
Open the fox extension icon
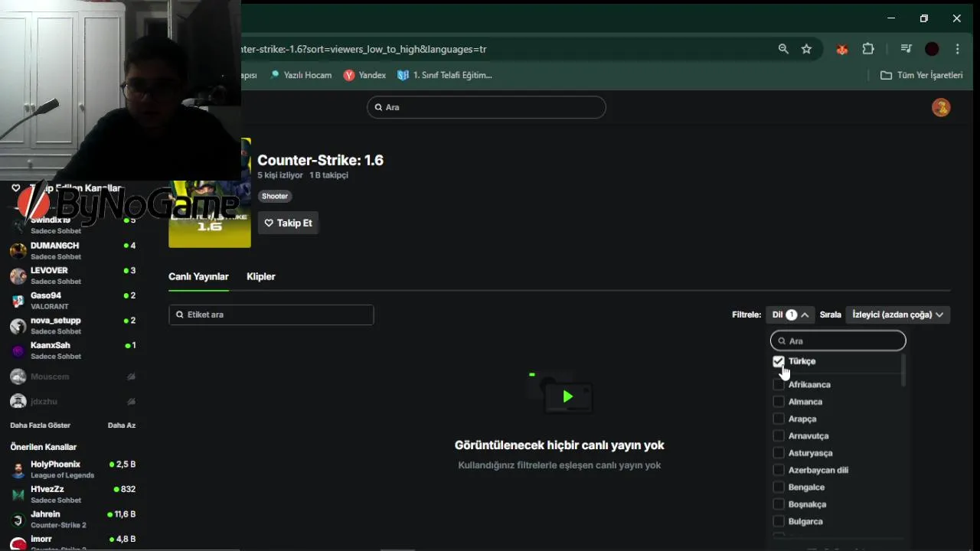pyautogui.click(x=842, y=49)
